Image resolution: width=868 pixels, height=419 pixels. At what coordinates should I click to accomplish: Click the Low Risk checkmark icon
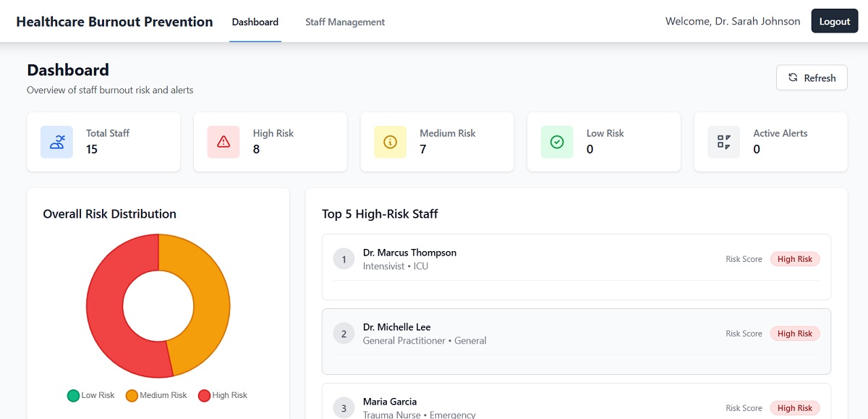click(557, 142)
